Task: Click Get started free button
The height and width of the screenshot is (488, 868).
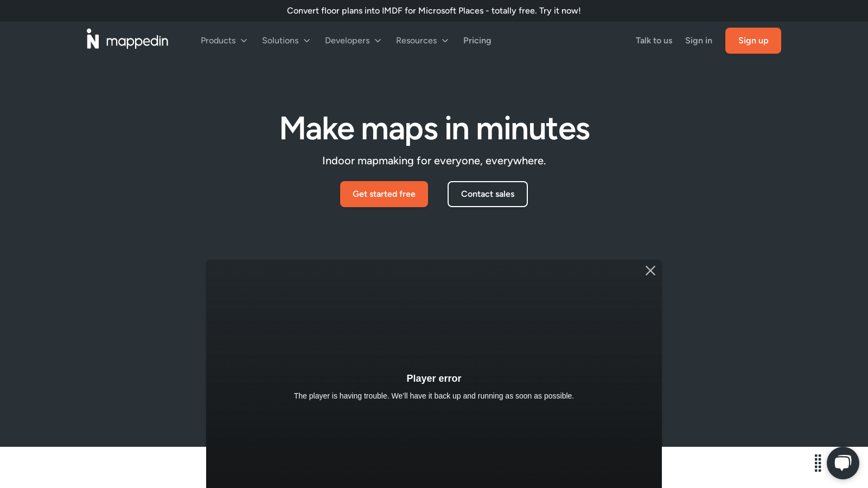Action: [x=384, y=194]
